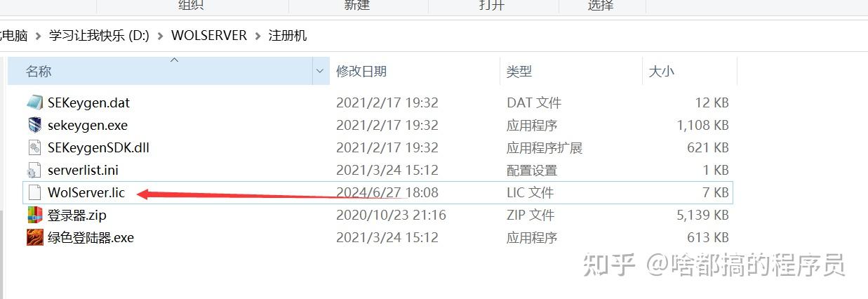Viewport: 868px width, 299px height.
Task: Expand the breadcrumb chevron after WOLSERVER
Action: pos(258,35)
